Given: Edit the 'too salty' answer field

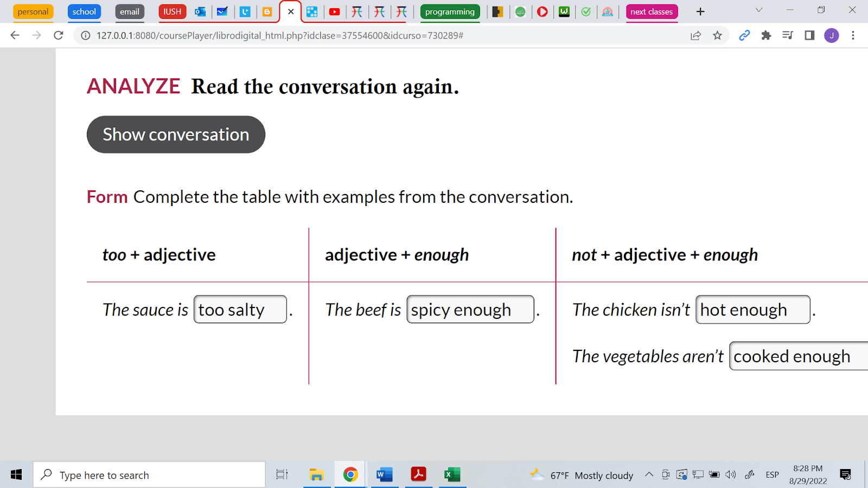Looking at the screenshot, I should pos(240,309).
